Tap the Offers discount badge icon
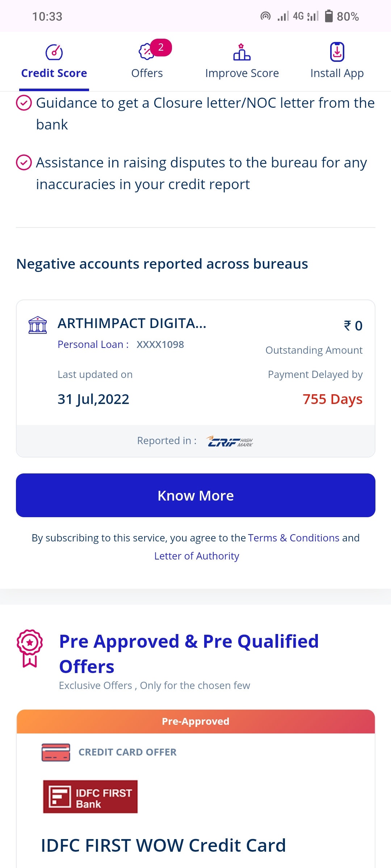This screenshot has width=391, height=868. click(x=146, y=52)
